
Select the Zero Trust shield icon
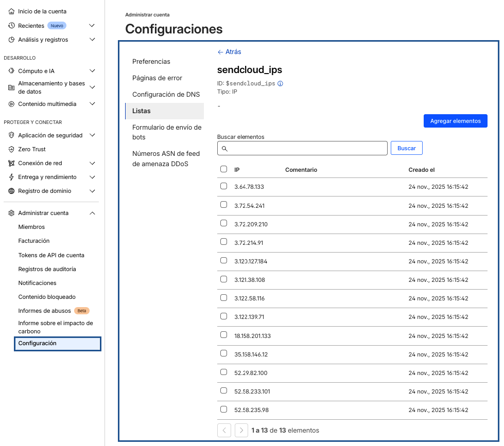pyautogui.click(x=11, y=149)
